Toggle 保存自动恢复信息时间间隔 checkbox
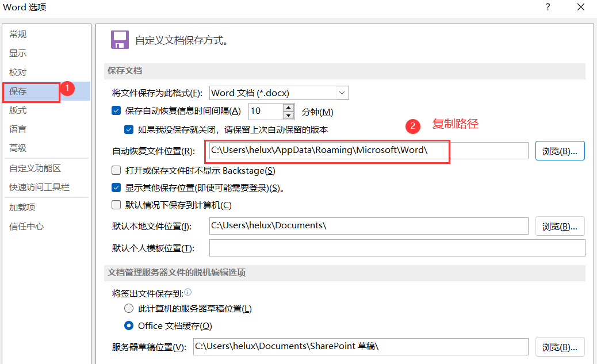 coord(116,111)
